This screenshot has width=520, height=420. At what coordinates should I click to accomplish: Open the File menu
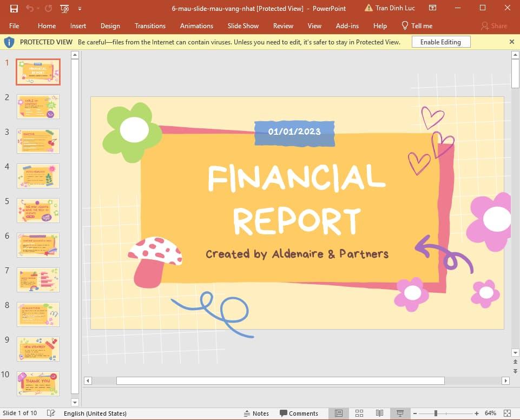(x=14, y=25)
